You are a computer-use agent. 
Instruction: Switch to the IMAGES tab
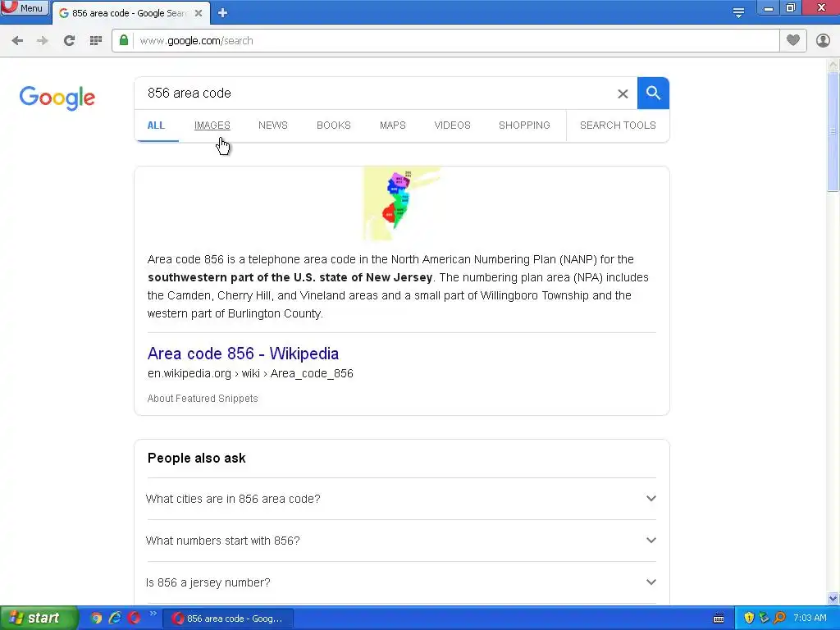click(212, 126)
